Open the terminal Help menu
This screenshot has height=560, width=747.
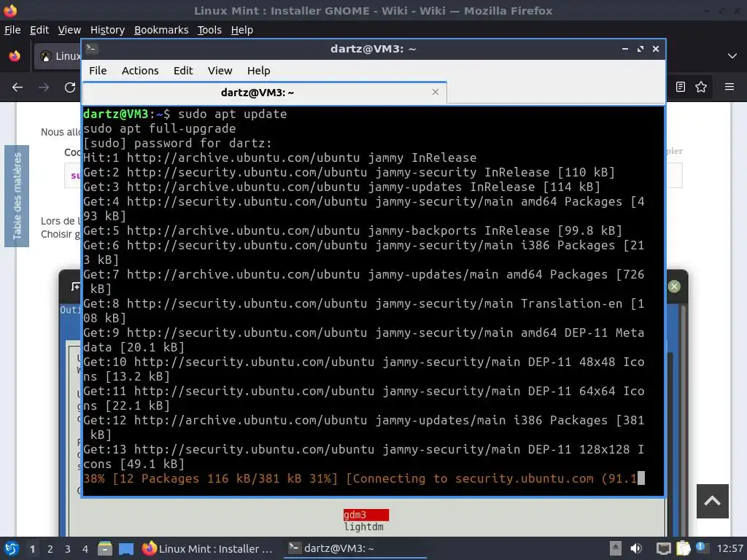pos(259,71)
